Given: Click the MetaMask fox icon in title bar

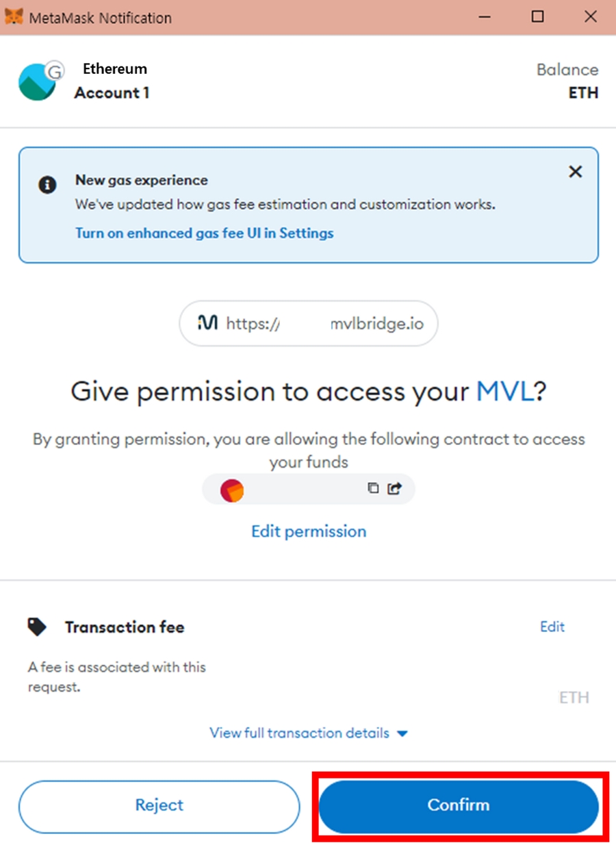Looking at the screenshot, I should click(14, 17).
